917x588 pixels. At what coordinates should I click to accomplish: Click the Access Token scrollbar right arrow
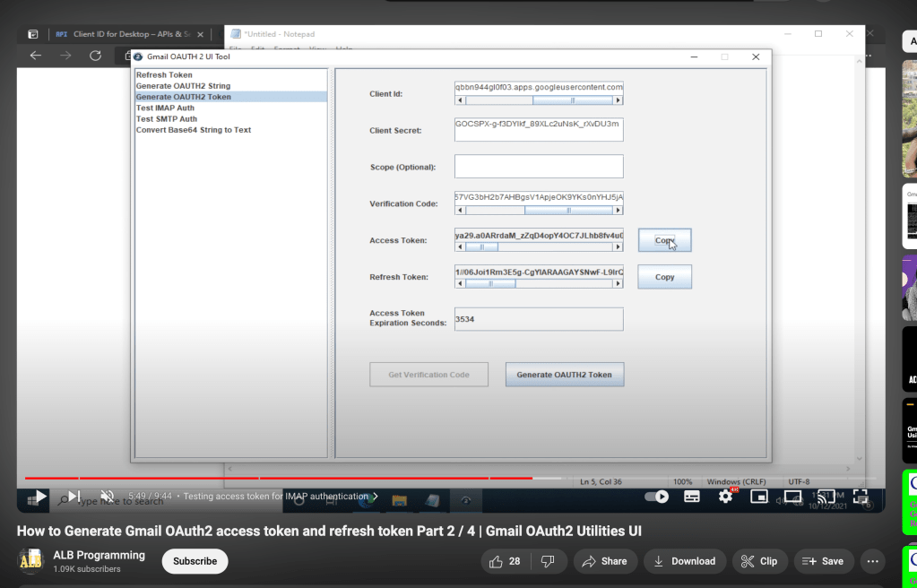pos(618,246)
